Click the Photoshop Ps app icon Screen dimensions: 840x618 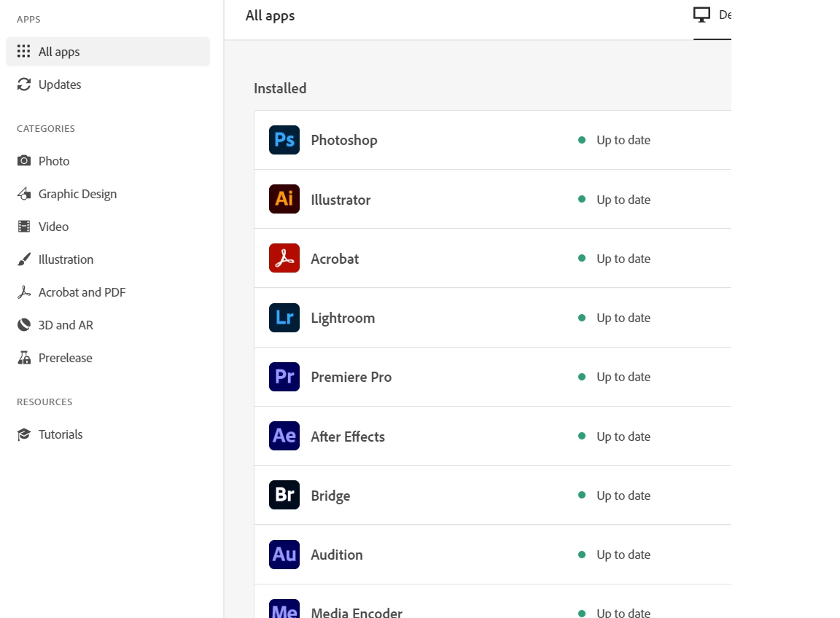[284, 140]
